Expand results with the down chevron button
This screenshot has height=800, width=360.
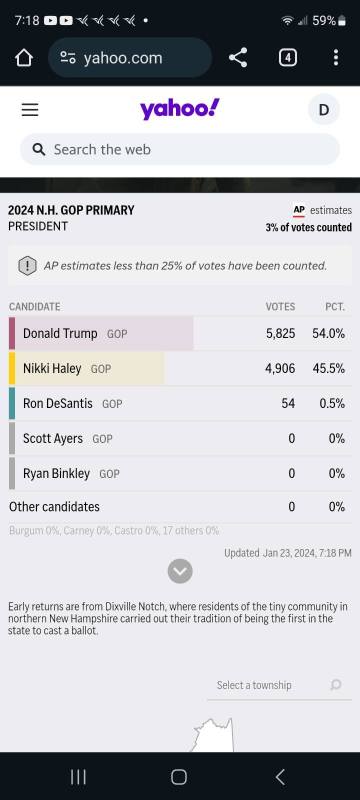[x=180, y=571]
